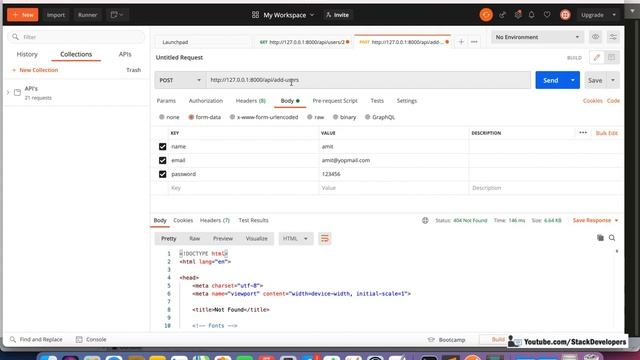Click the filter search magnifier icon

click(16, 37)
